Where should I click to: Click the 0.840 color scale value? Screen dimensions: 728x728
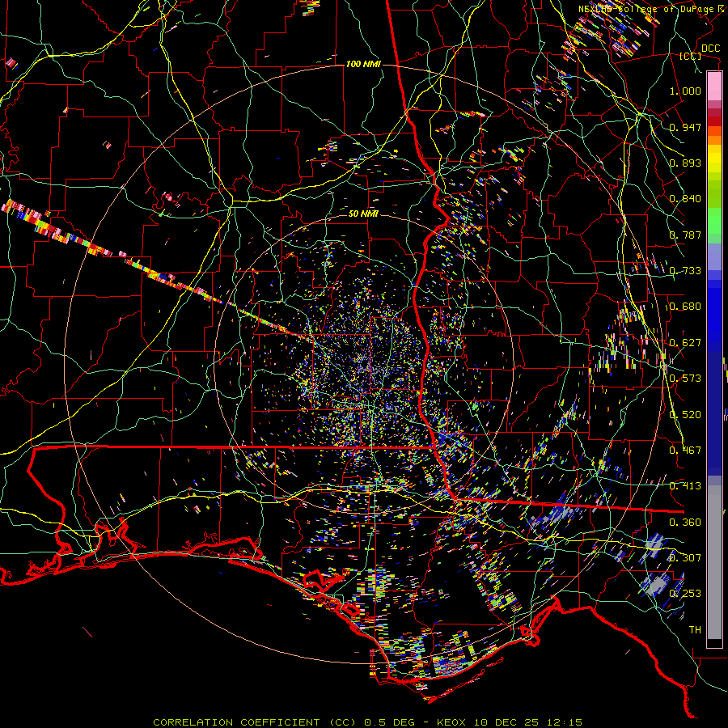pyautogui.click(x=685, y=199)
